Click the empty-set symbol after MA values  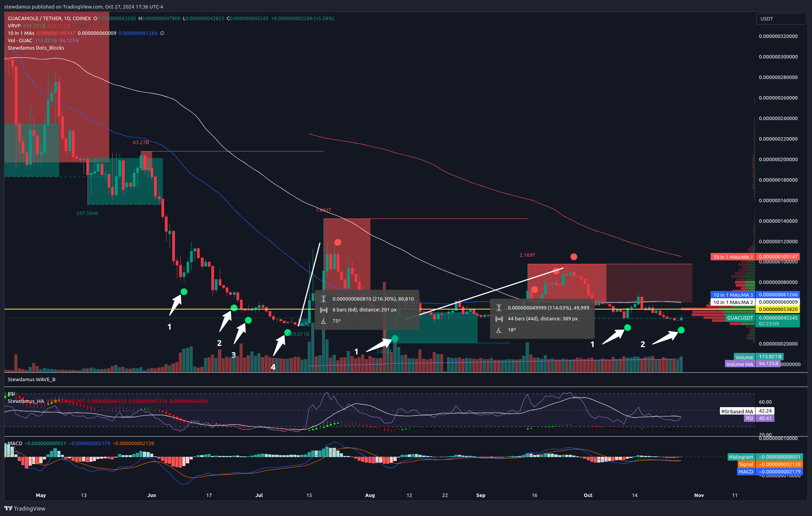point(162,33)
